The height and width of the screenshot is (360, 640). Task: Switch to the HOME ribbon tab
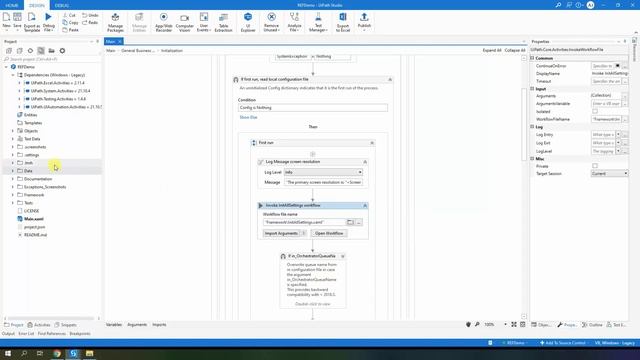(x=12, y=5)
